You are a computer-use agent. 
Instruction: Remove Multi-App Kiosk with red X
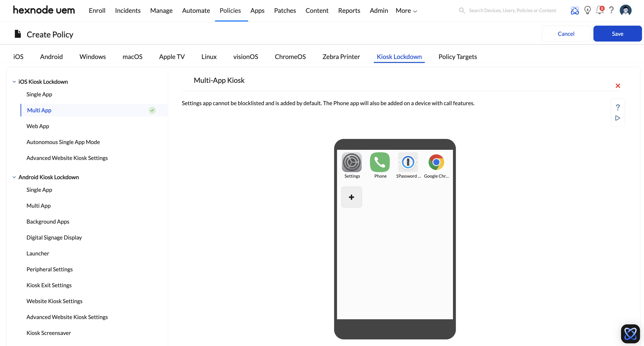(618, 86)
